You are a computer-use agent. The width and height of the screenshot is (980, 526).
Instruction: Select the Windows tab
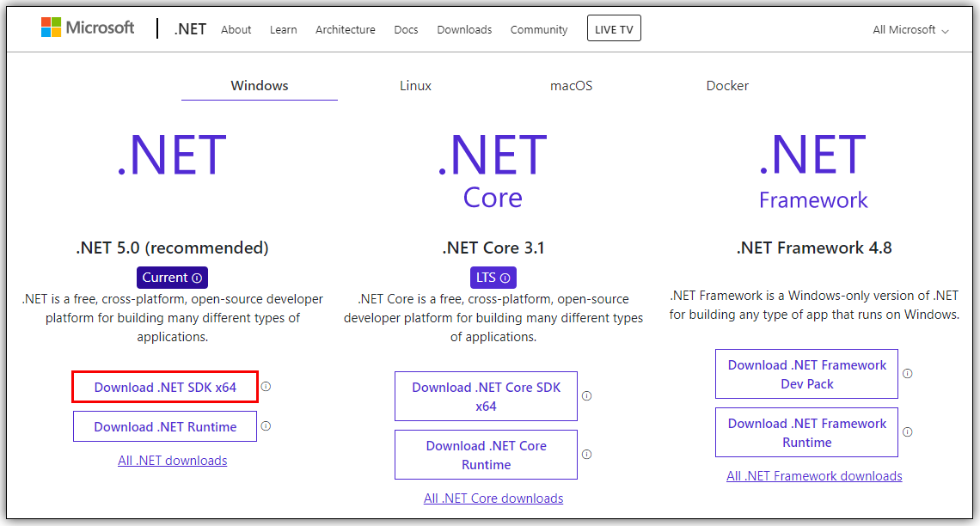click(260, 86)
